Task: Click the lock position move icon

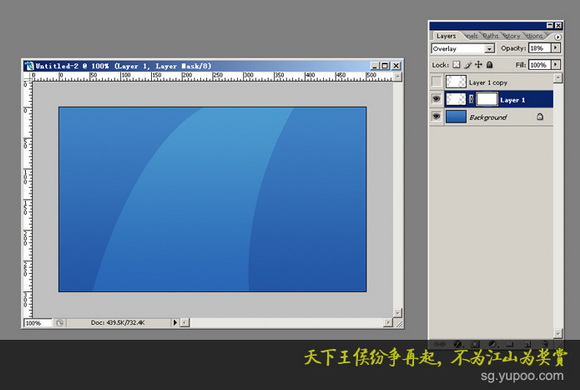Action: click(479, 65)
